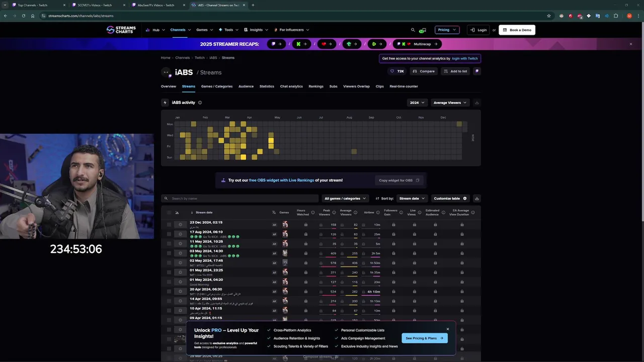
Task: Switch to the Statistics tab
Action: pos(267,86)
